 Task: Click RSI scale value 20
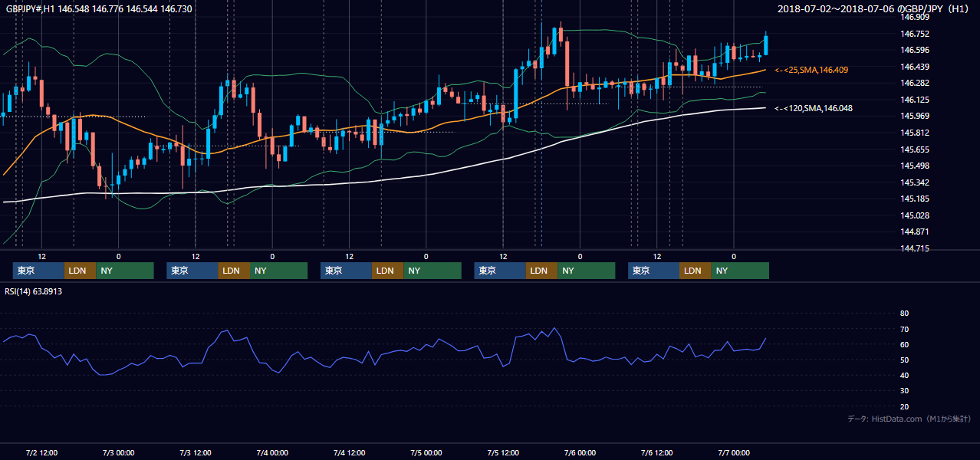point(904,406)
